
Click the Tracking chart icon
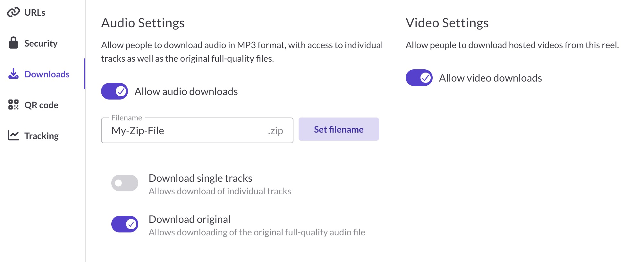13,135
